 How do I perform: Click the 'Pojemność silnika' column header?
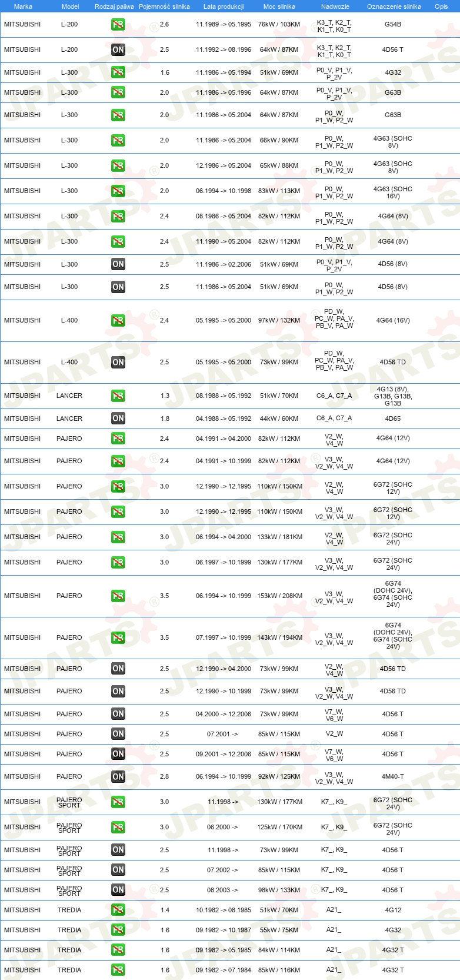[x=164, y=6]
